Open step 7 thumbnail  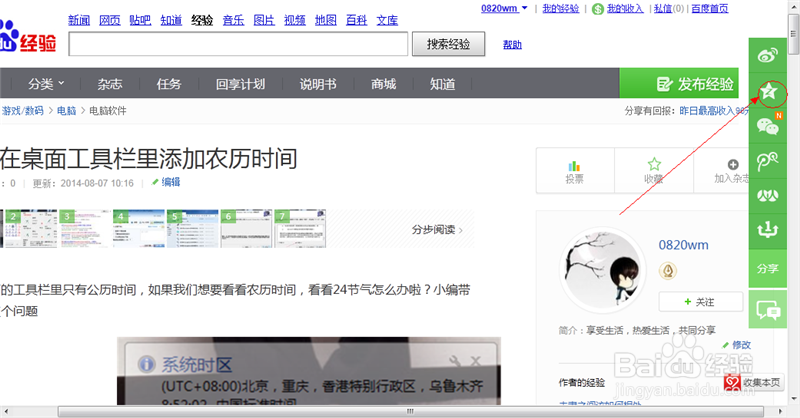[300, 229]
